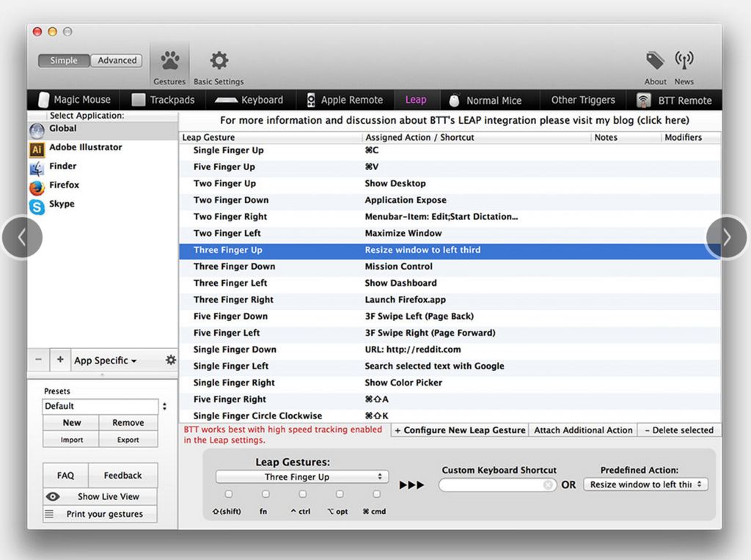Click the eye icon for Live View
The image size is (751, 560).
[53, 496]
